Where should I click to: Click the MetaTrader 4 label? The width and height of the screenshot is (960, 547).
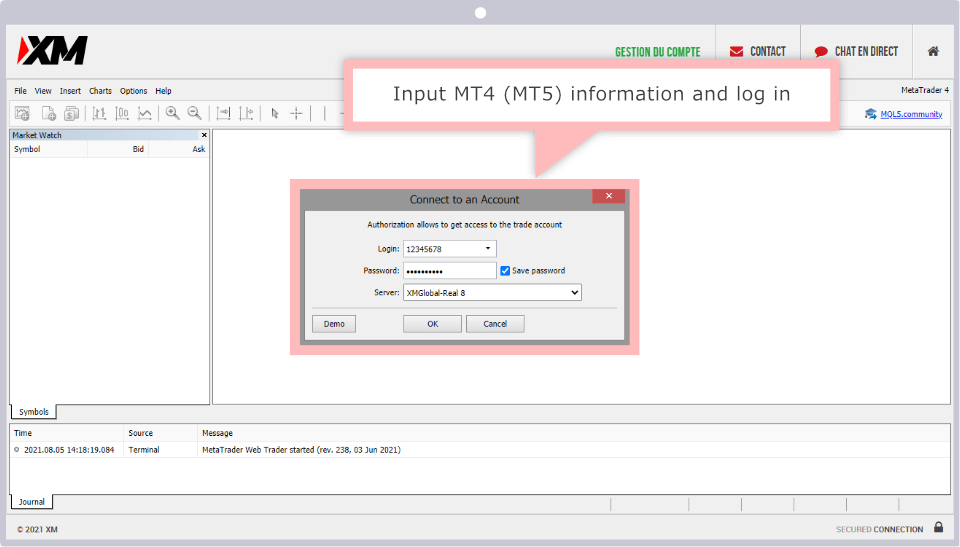tap(924, 90)
